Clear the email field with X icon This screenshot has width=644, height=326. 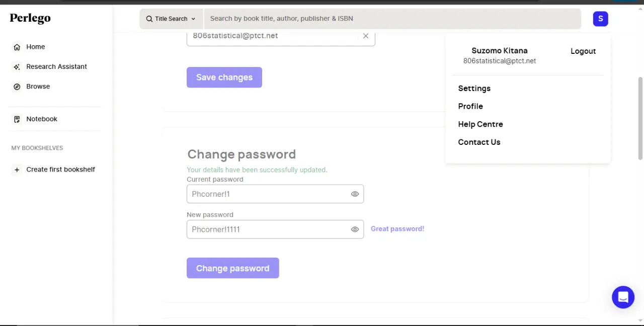click(x=366, y=36)
